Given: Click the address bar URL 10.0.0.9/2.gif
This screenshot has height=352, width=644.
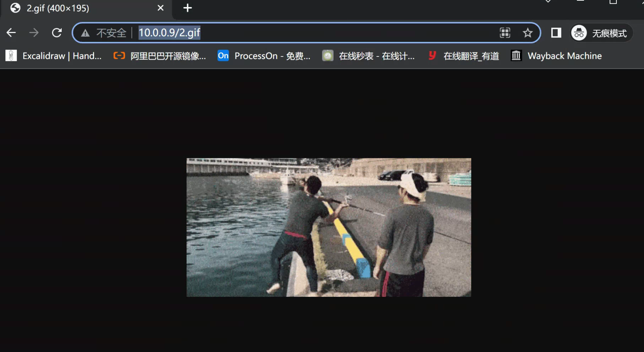Looking at the screenshot, I should pyautogui.click(x=169, y=33).
